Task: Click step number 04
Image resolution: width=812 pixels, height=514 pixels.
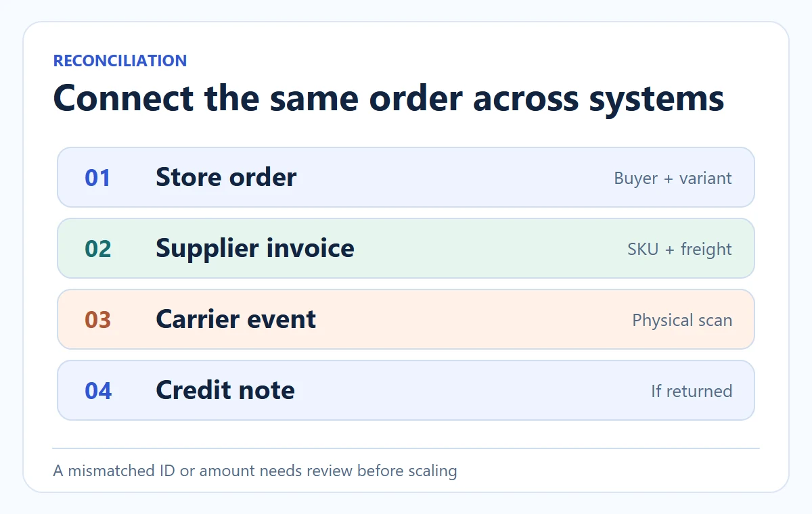Action: pyautogui.click(x=98, y=391)
